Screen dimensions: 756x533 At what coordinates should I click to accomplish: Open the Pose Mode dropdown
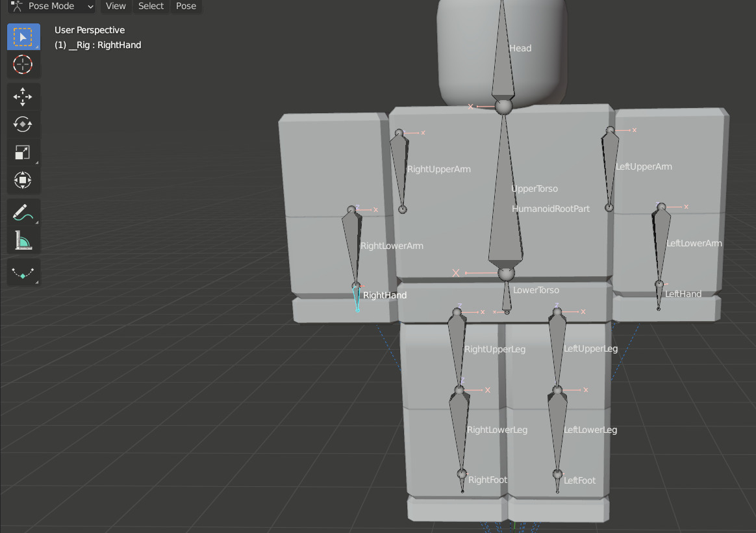click(x=51, y=6)
